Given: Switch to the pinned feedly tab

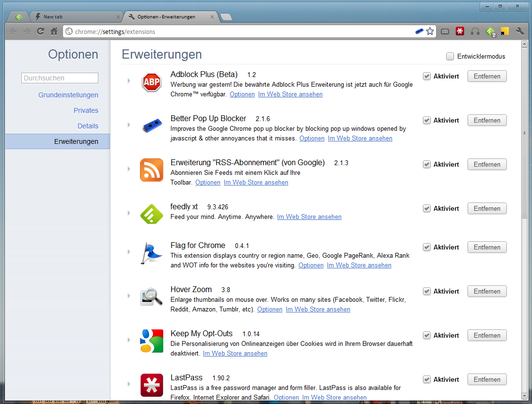Looking at the screenshot, I should point(19,16).
